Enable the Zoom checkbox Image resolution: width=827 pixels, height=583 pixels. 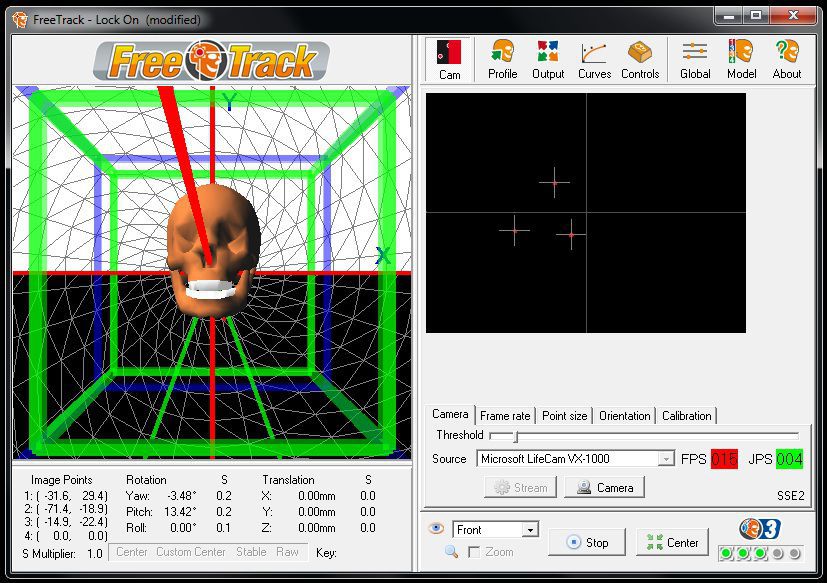click(474, 551)
